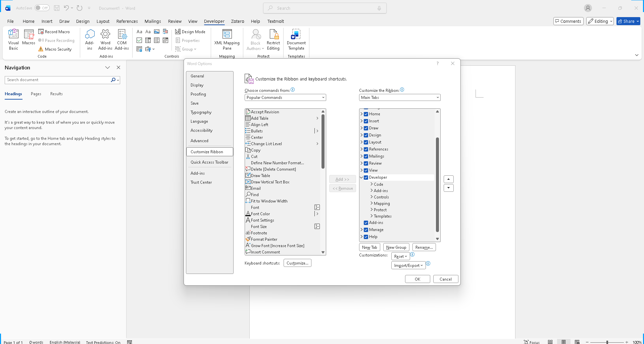This screenshot has height=344, width=644.
Task: Open Macro Security settings
Action: tap(55, 49)
